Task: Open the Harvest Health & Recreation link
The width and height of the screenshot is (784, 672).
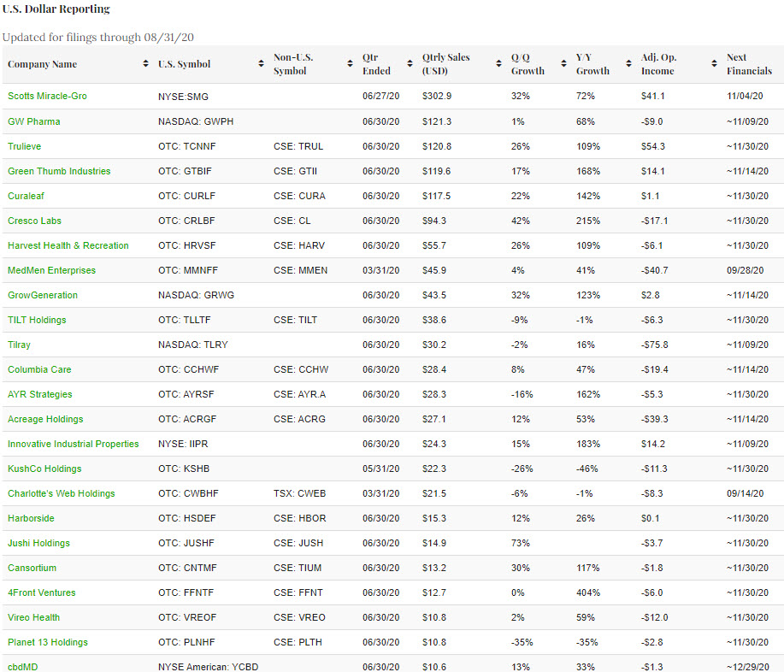Action: click(x=68, y=245)
